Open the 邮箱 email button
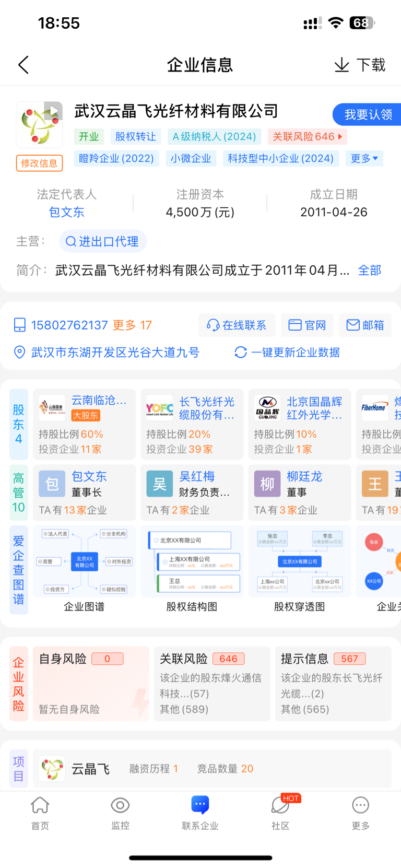 coord(365,325)
